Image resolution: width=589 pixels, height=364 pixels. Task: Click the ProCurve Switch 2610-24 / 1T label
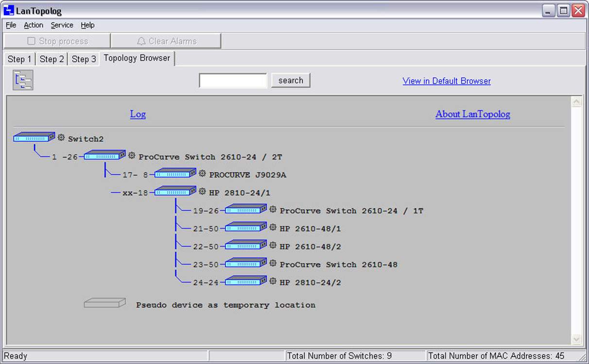351,211
